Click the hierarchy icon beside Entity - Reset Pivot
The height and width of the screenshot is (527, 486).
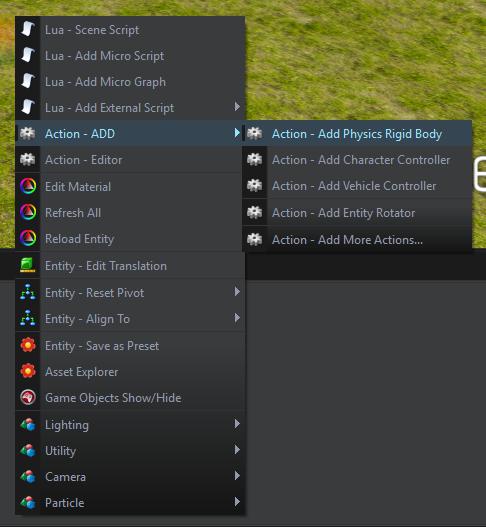point(28,292)
